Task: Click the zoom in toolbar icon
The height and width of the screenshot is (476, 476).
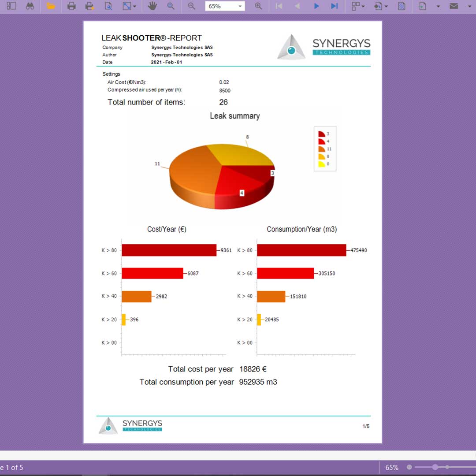Action: tap(259, 6)
